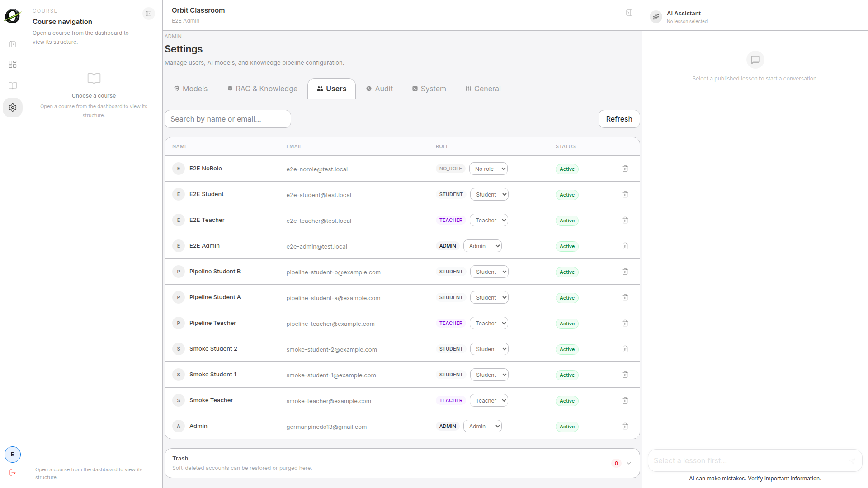868x488 pixels.
Task: Click the Active status of E2E NoRole
Action: [x=567, y=169]
